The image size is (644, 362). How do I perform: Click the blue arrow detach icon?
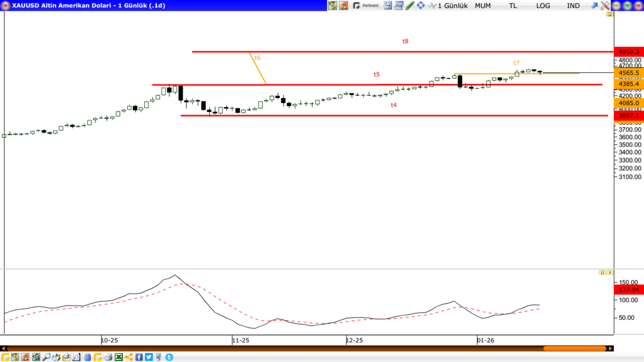click(594, 5)
